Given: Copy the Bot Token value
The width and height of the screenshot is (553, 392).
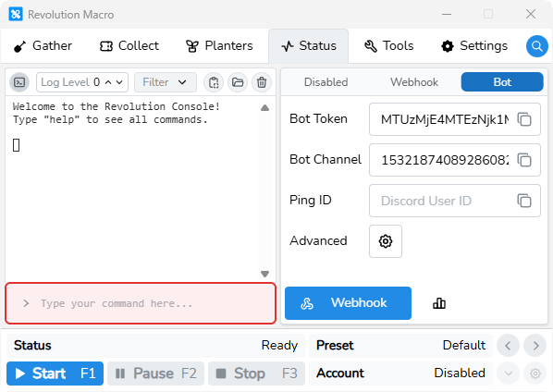Looking at the screenshot, I should tap(524, 119).
